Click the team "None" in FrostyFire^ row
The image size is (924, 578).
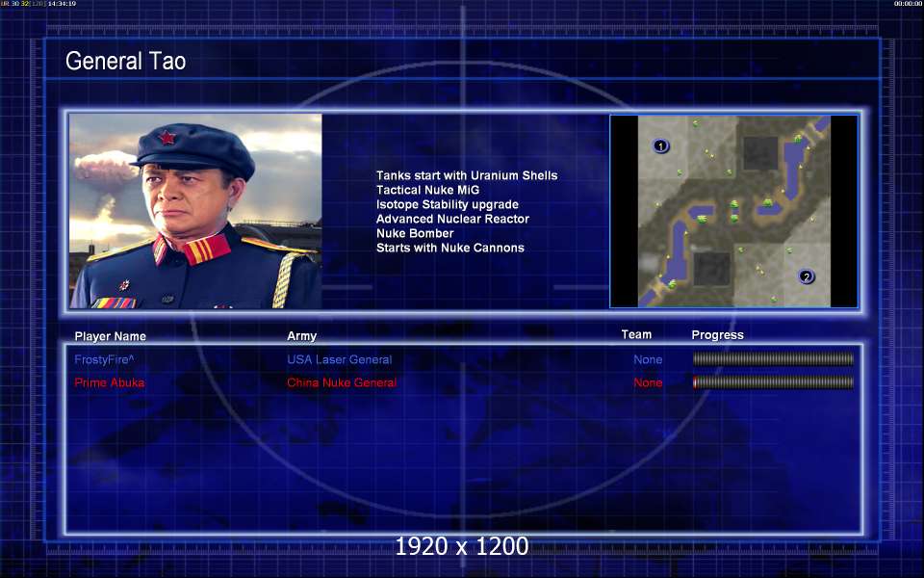pyautogui.click(x=648, y=359)
